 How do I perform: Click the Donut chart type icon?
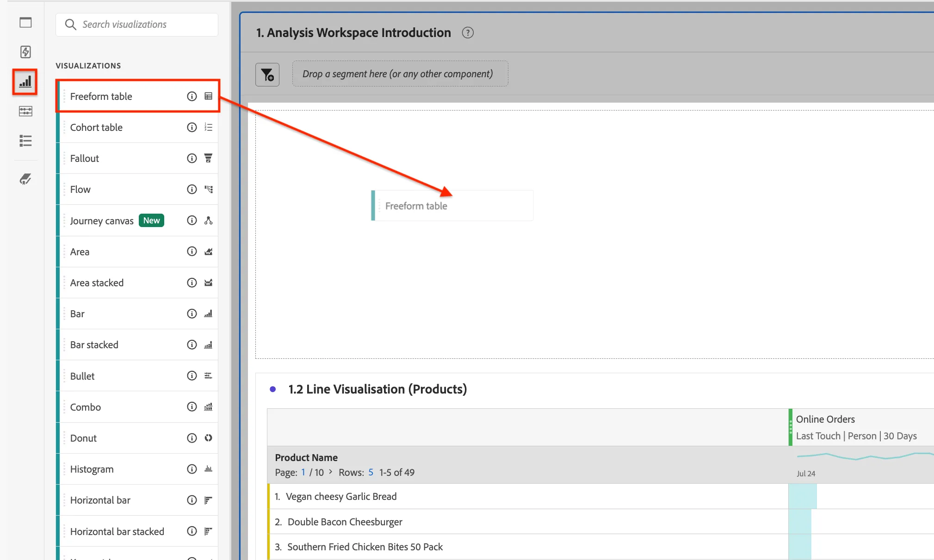(x=208, y=438)
